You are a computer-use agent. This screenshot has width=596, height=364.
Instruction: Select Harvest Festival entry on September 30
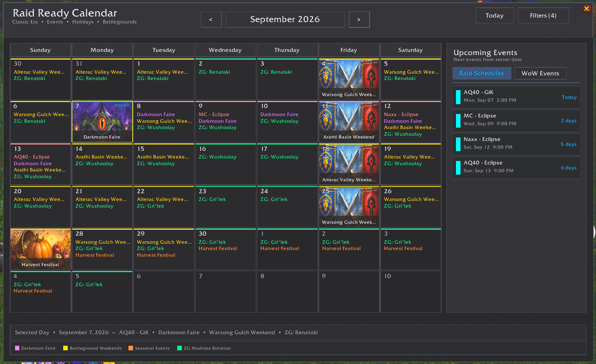point(218,249)
